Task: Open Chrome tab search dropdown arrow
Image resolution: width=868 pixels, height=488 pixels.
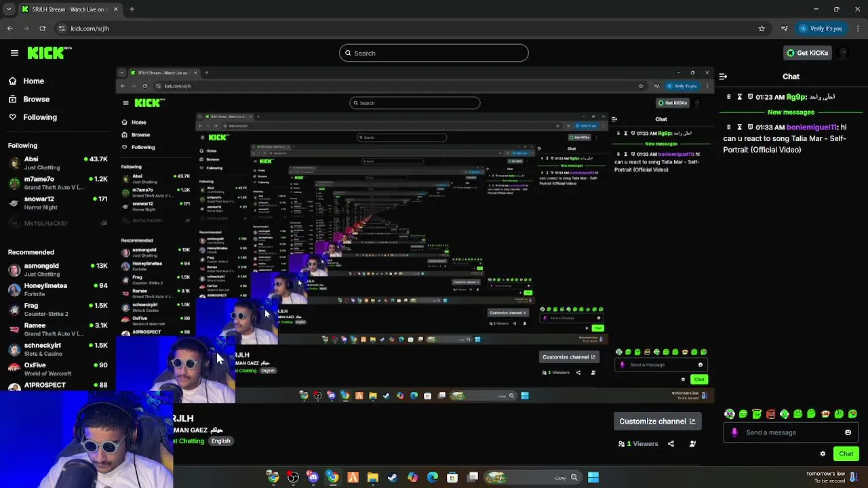Action: (x=9, y=9)
